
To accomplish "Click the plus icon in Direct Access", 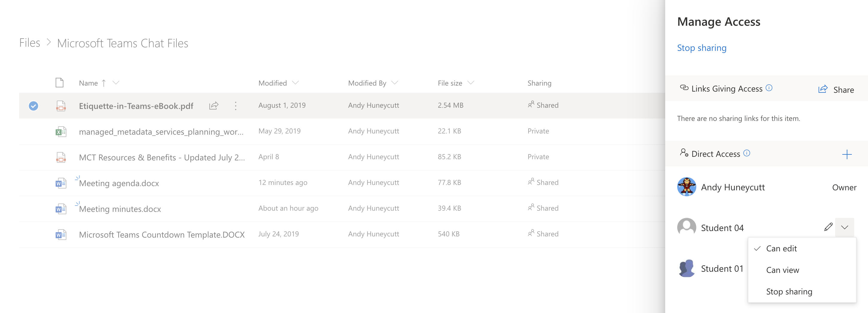I will click(847, 154).
